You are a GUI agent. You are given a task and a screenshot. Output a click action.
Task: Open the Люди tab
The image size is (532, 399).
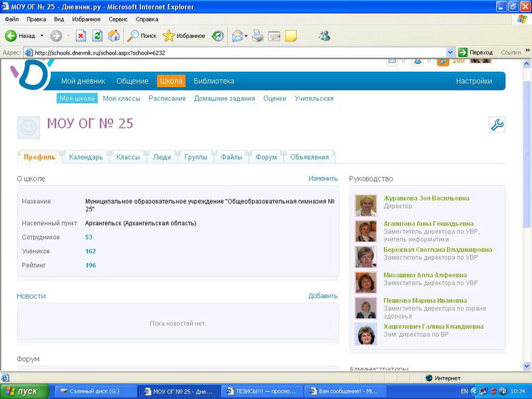162,157
